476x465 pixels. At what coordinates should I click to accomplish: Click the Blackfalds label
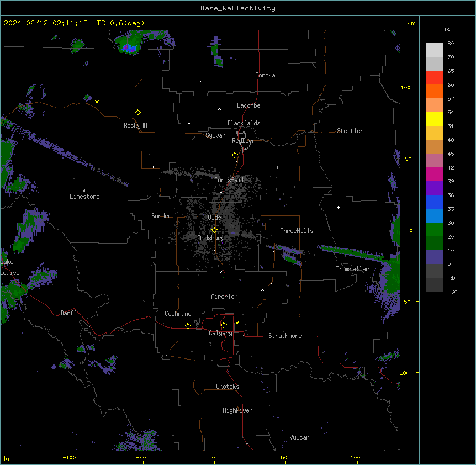click(x=244, y=123)
